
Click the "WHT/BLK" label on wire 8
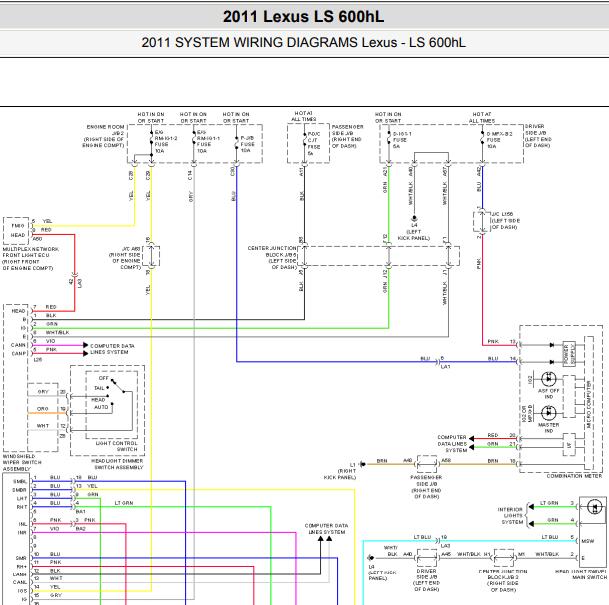pos(57,332)
